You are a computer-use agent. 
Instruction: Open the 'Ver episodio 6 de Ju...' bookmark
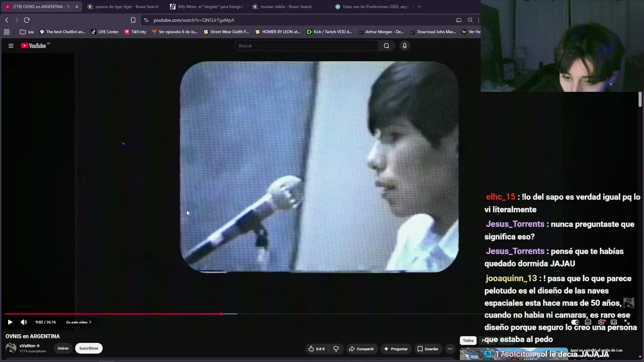175,32
